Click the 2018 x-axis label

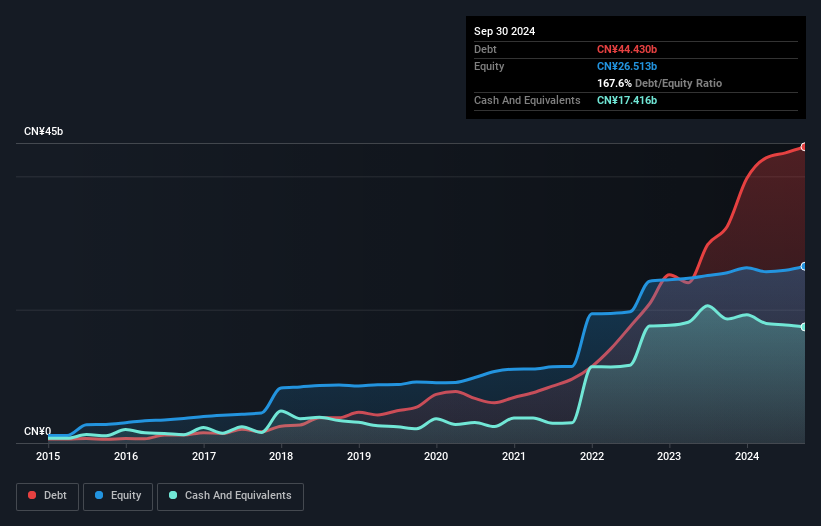coord(281,456)
